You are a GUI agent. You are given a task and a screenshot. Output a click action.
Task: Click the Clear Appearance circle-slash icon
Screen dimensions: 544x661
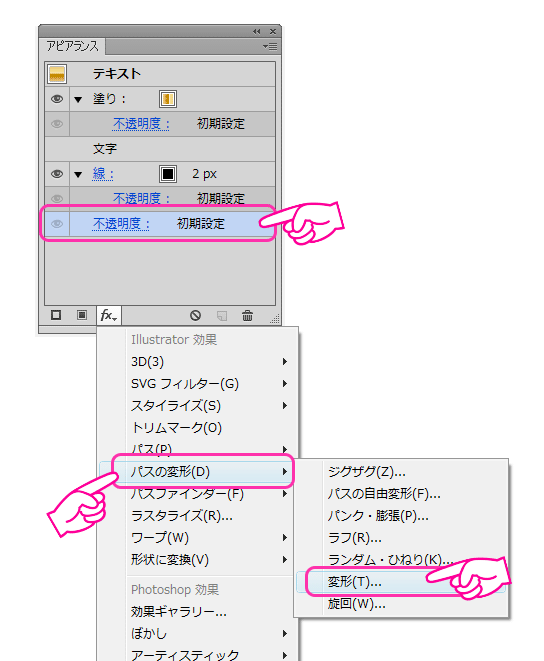point(195,315)
